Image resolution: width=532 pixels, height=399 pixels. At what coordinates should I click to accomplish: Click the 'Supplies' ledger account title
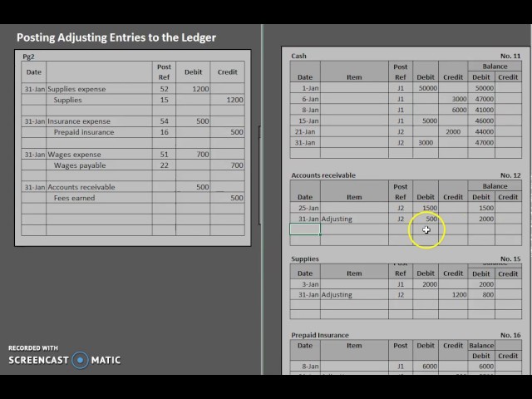[x=305, y=259]
